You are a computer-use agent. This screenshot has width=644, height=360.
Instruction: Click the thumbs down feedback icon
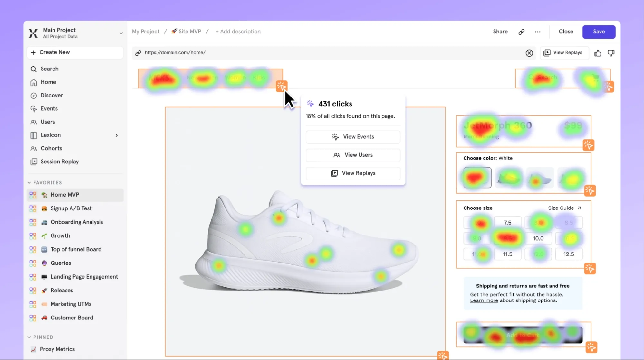pos(611,53)
